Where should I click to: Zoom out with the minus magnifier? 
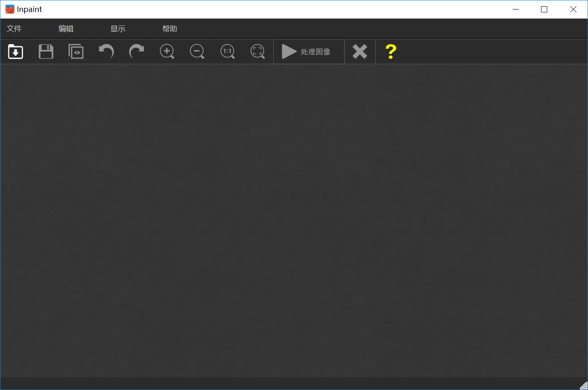point(197,52)
